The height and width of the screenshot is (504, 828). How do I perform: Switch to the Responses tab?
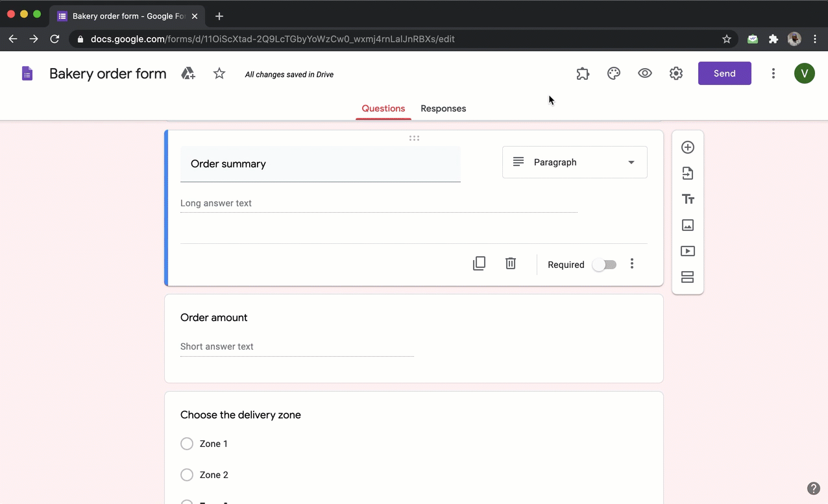pyautogui.click(x=443, y=108)
